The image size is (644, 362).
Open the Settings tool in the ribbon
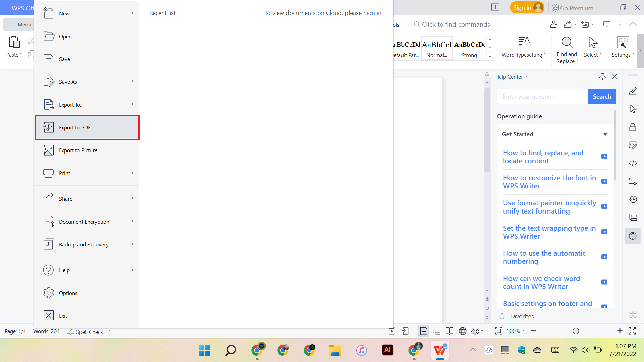[623, 47]
